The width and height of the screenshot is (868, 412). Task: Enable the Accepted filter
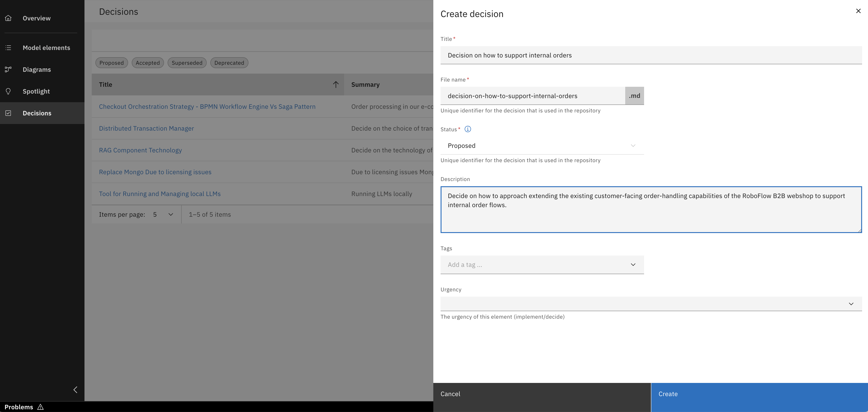[148, 63]
